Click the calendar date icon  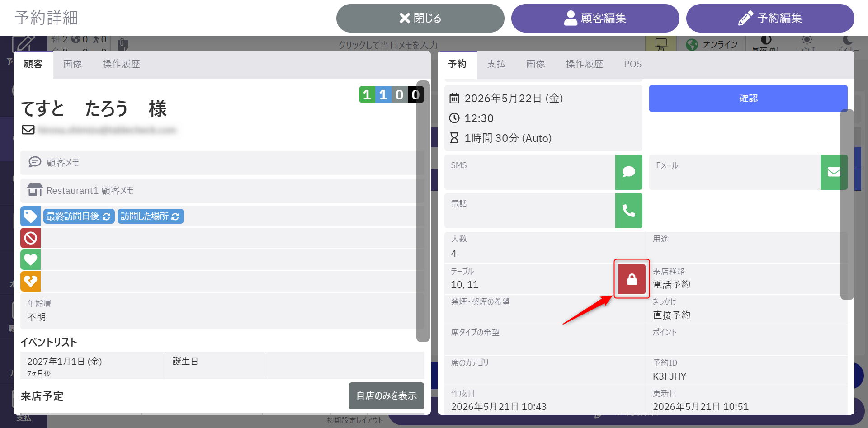(x=454, y=98)
